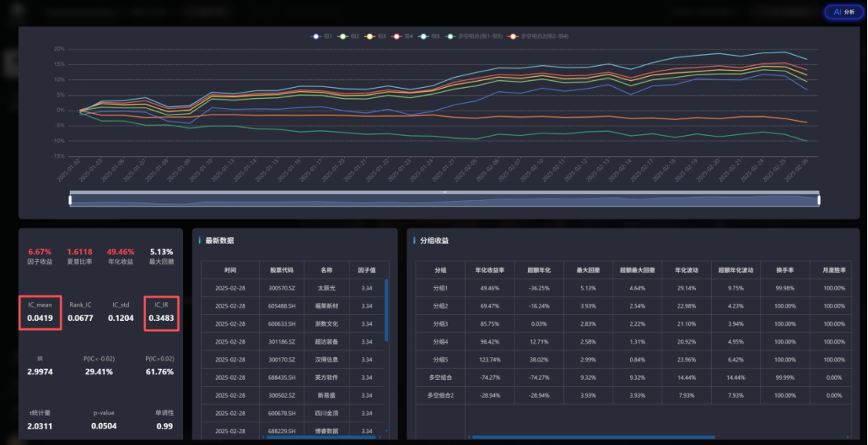
Task: Toggle 多空组合2(组2-组4) legend entry
Action: coord(513,36)
